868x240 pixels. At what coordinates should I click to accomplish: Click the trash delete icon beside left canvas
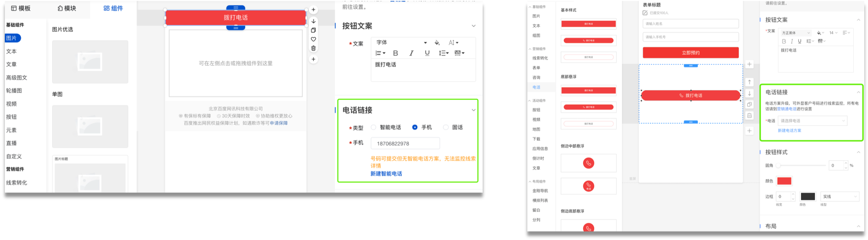click(x=314, y=48)
